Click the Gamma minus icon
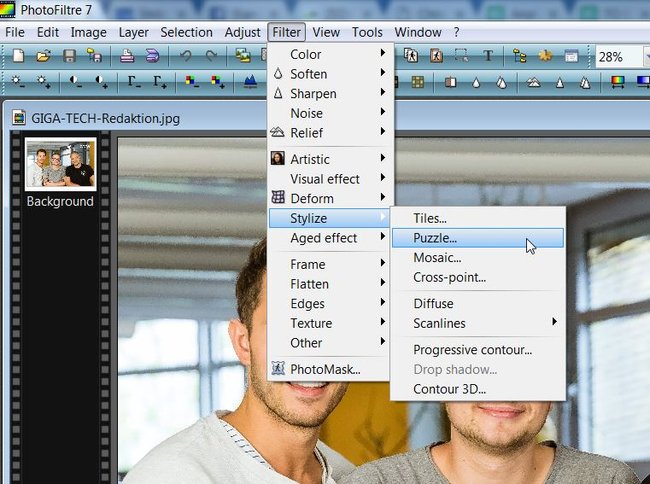Image resolution: width=650 pixels, height=484 pixels. [x=133, y=82]
